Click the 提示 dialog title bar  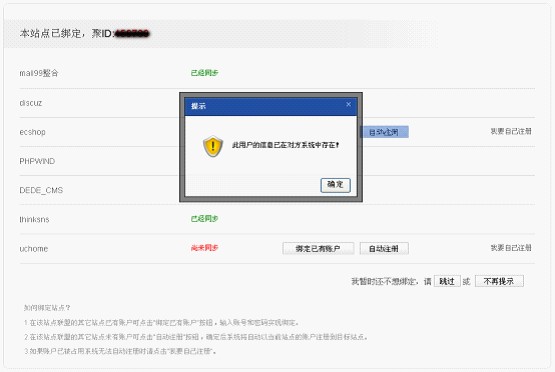click(x=271, y=106)
